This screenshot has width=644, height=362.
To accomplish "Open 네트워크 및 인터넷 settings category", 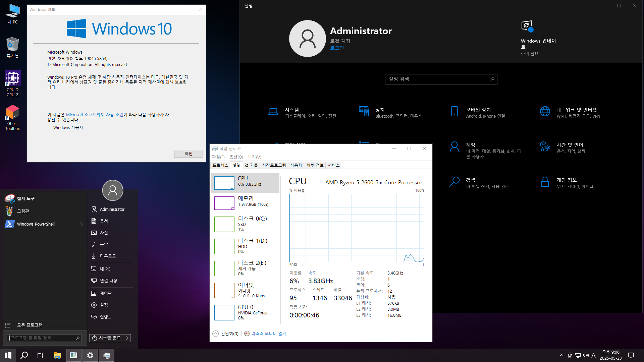I will click(x=570, y=113).
